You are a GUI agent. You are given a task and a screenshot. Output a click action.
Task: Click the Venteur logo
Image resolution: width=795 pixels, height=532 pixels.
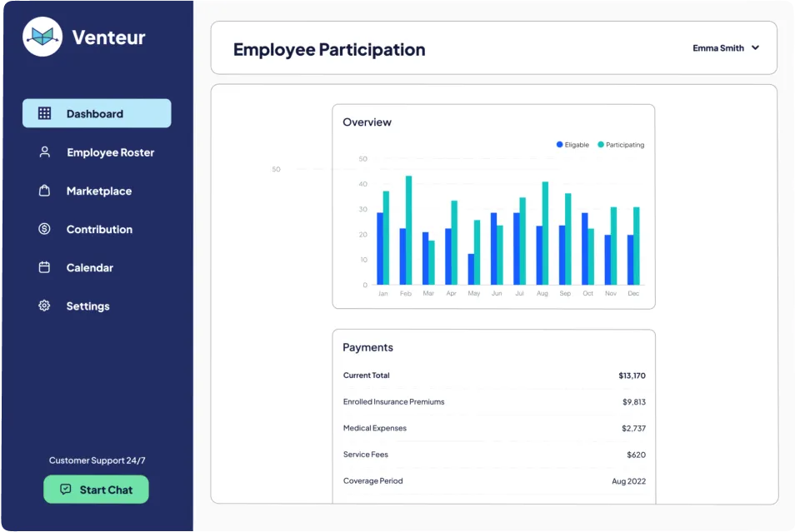(x=42, y=37)
